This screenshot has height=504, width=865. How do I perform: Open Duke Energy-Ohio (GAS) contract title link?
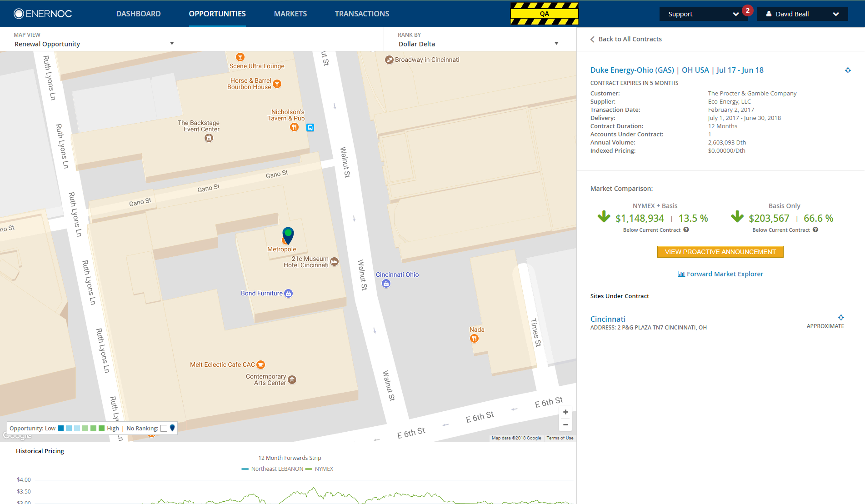point(677,70)
